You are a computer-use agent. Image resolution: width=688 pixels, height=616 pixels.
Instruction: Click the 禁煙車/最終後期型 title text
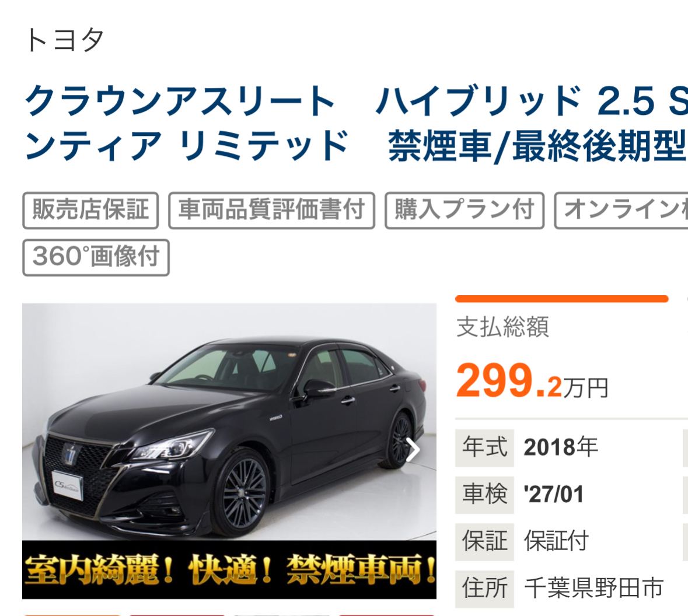click(x=537, y=146)
